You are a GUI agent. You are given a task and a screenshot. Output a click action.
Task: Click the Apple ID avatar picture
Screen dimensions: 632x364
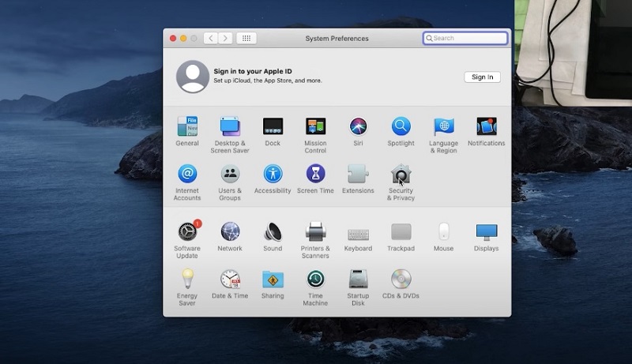tap(193, 77)
